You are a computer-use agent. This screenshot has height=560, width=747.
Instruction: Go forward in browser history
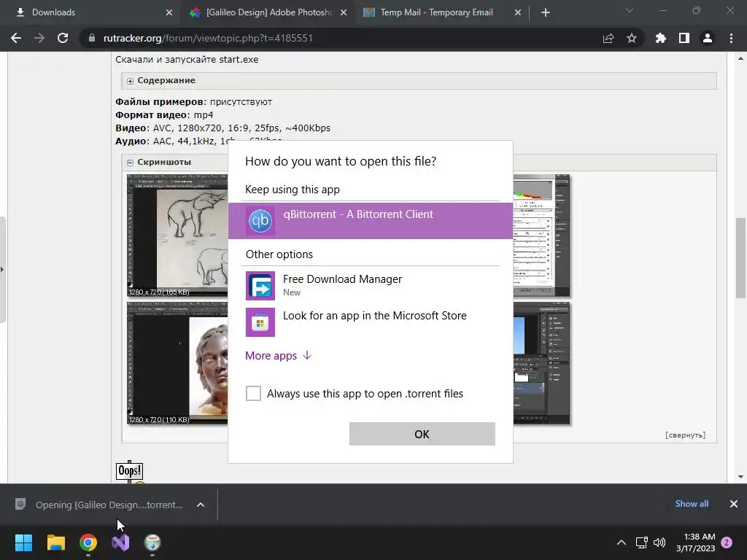click(39, 38)
